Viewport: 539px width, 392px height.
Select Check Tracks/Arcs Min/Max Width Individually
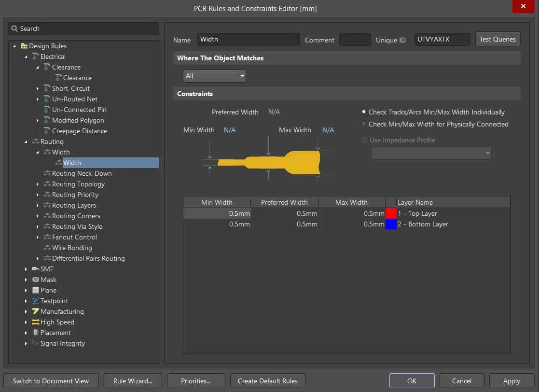(364, 112)
